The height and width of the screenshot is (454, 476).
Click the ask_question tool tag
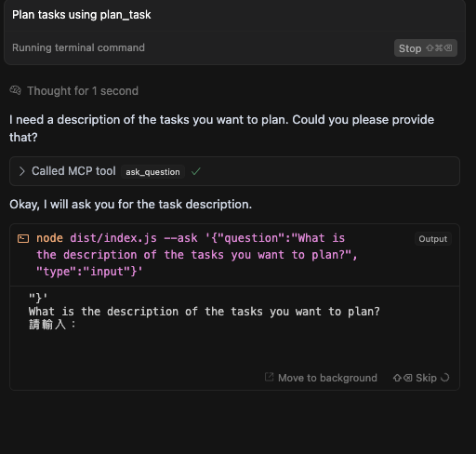[x=152, y=172]
